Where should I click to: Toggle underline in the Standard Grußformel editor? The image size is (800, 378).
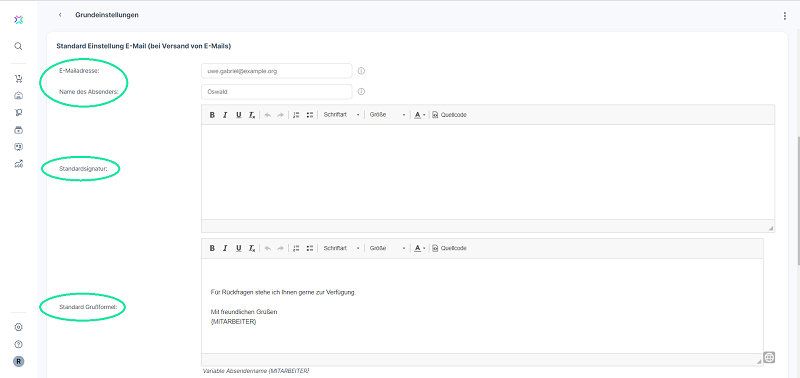click(238, 248)
